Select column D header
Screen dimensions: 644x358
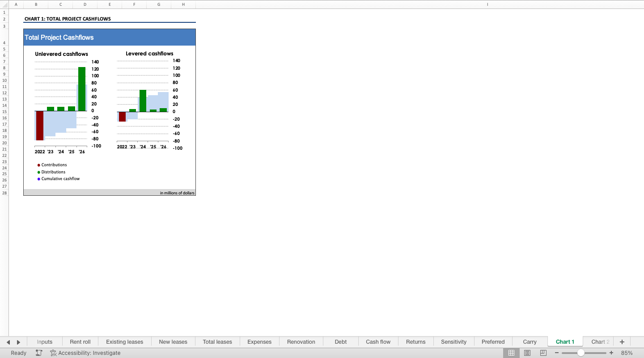(x=85, y=4)
